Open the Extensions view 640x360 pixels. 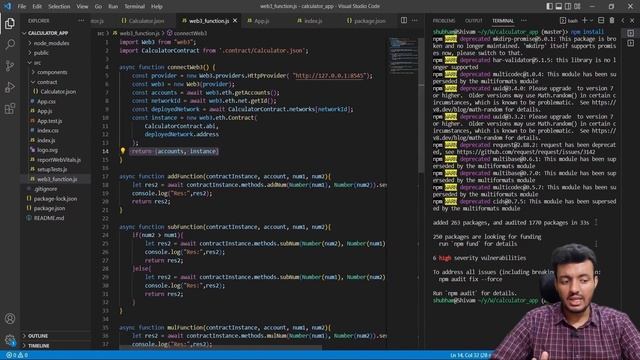click(x=10, y=109)
